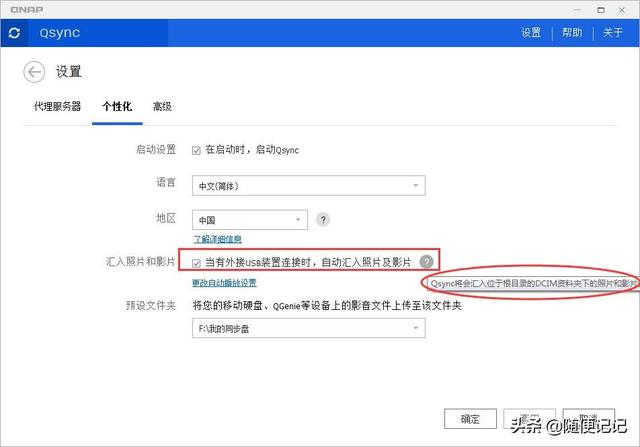
Task: Switch to the 代理服务器 tab
Action: [x=58, y=107]
